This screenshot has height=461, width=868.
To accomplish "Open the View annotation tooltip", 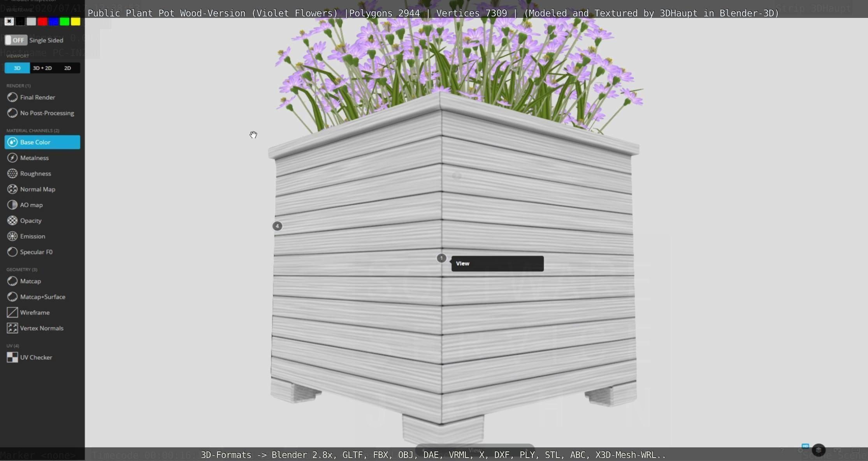I will click(497, 264).
